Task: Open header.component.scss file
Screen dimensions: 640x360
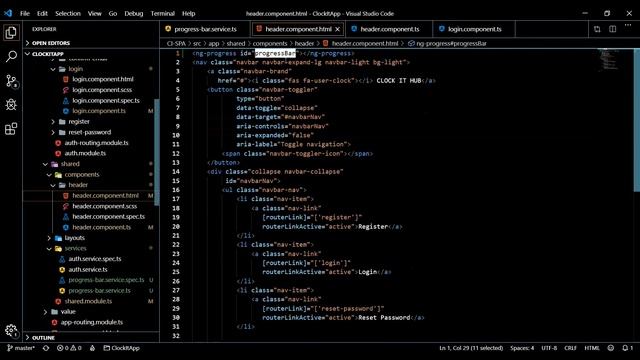Action: point(104,206)
